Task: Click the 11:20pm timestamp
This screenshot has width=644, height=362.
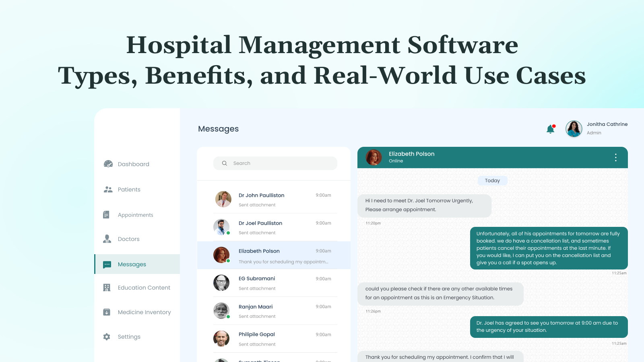Action: pyautogui.click(x=373, y=223)
